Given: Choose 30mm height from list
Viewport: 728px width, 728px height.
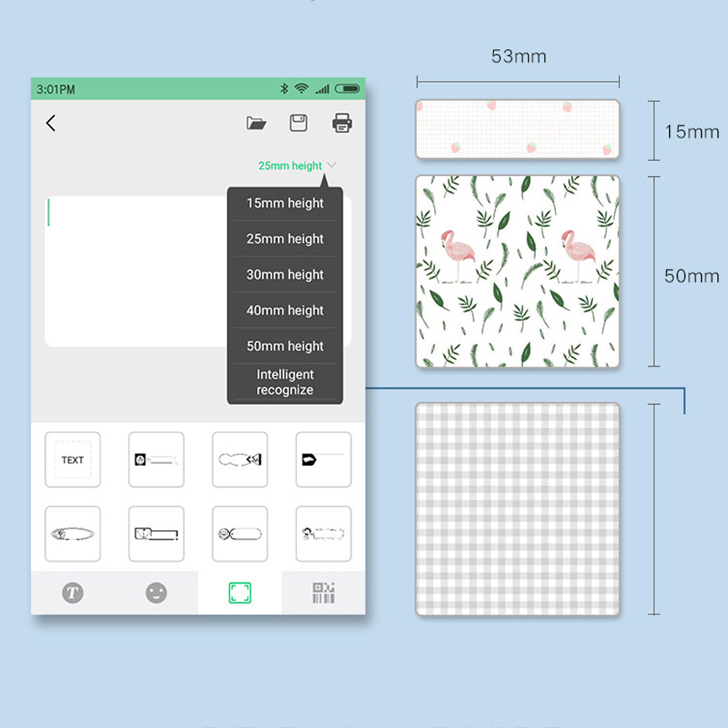Looking at the screenshot, I should [285, 274].
